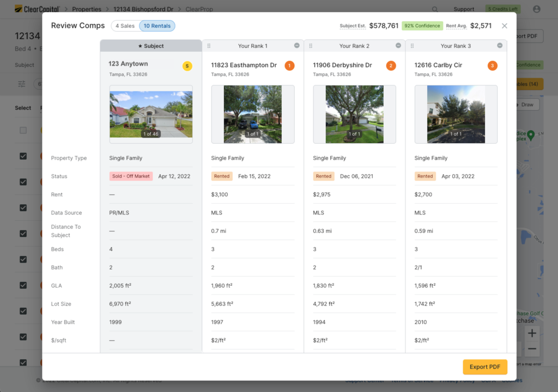Click the Review Comps dialog title
The width and height of the screenshot is (558, 392).
coord(78,26)
